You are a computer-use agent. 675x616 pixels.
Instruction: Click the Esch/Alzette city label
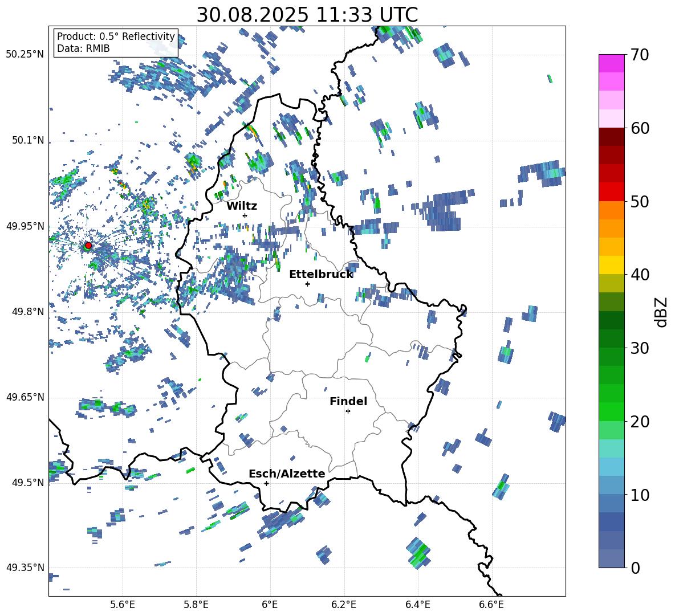click(287, 474)
